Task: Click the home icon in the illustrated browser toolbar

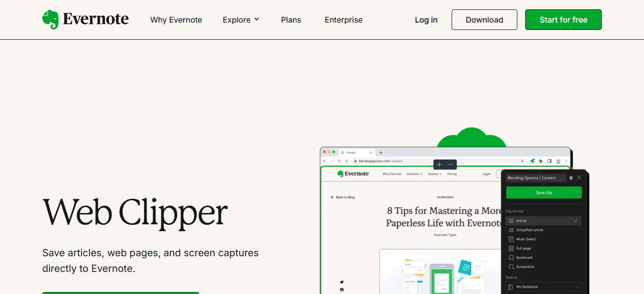Action: click(x=347, y=161)
